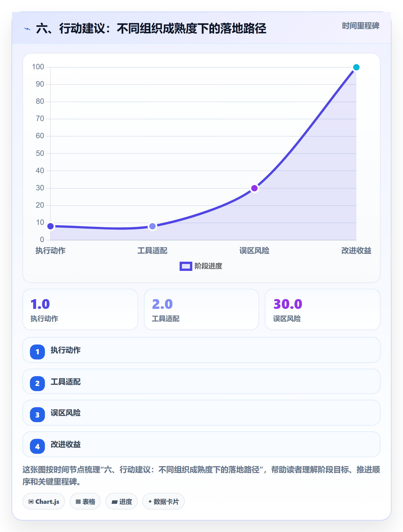Image resolution: width=403 pixels, height=532 pixels.
Task: Select the light blue chart point above 工具适配
Action: [152, 226]
